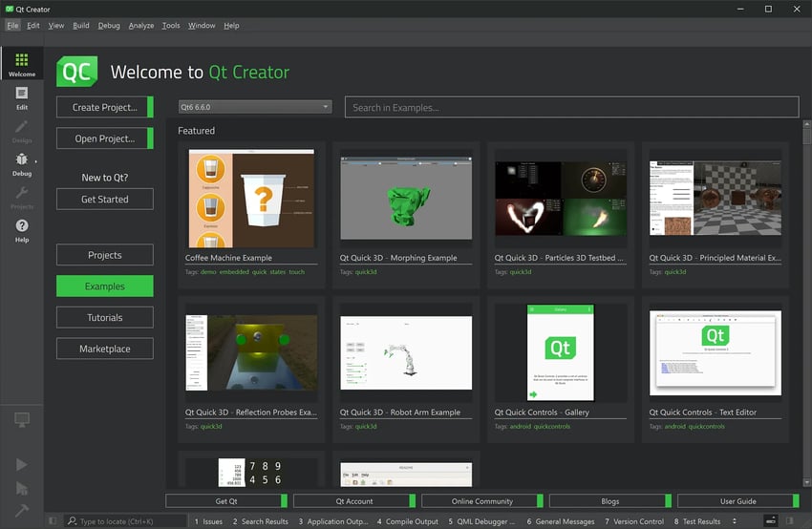Switch to Edit mode in the sidebar
Viewport: 812px width, 529px height.
[x=21, y=97]
